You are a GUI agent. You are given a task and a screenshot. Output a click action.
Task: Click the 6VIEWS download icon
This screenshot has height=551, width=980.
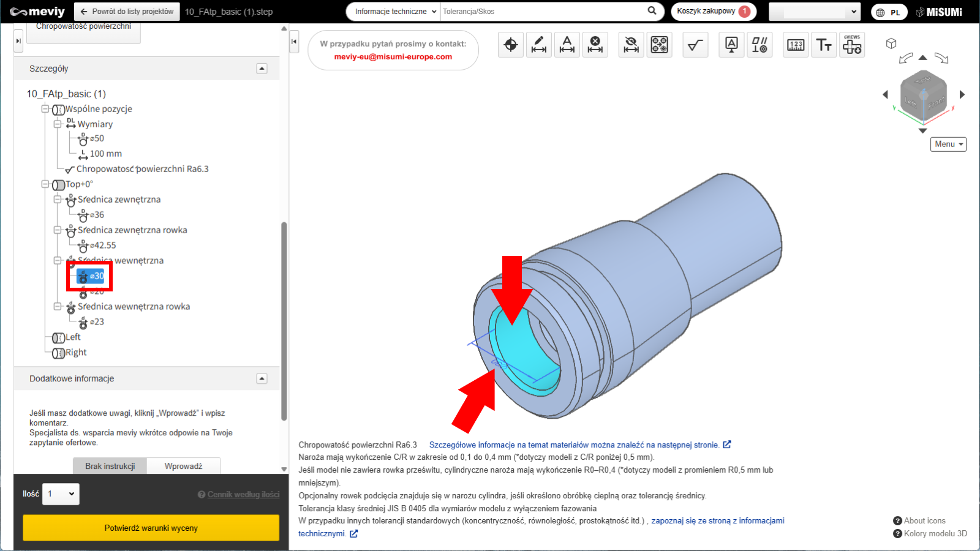pos(852,45)
